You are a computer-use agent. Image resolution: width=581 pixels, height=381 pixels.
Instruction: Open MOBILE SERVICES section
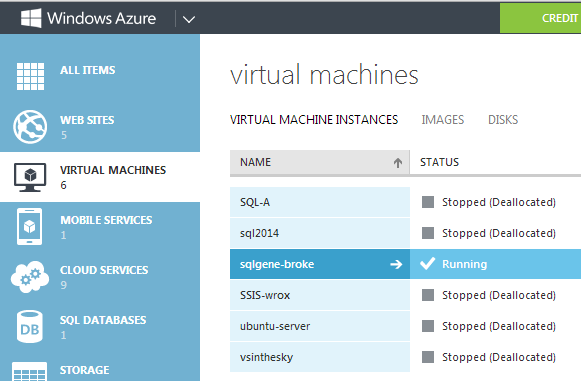[x=106, y=220]
